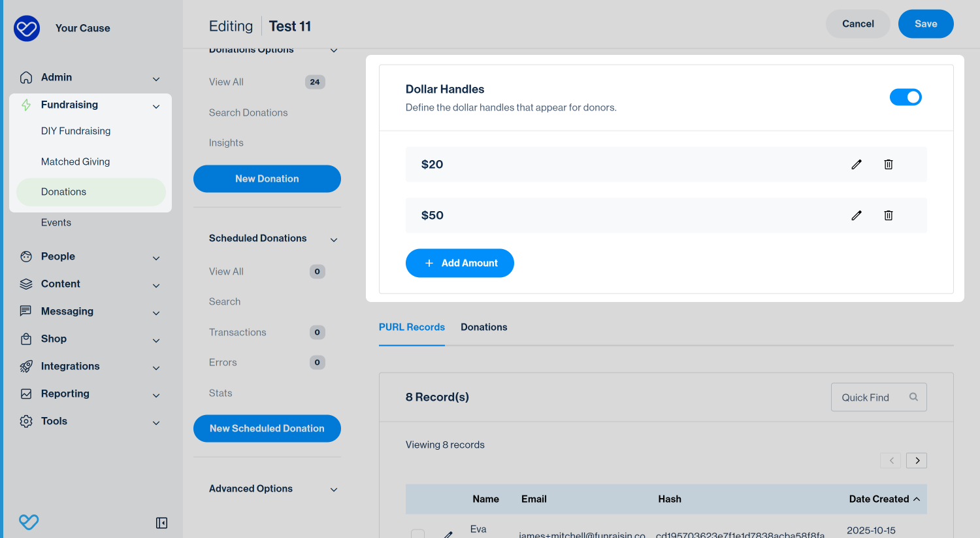
Task: Open scheduled donation Errors
Action: 223,362
